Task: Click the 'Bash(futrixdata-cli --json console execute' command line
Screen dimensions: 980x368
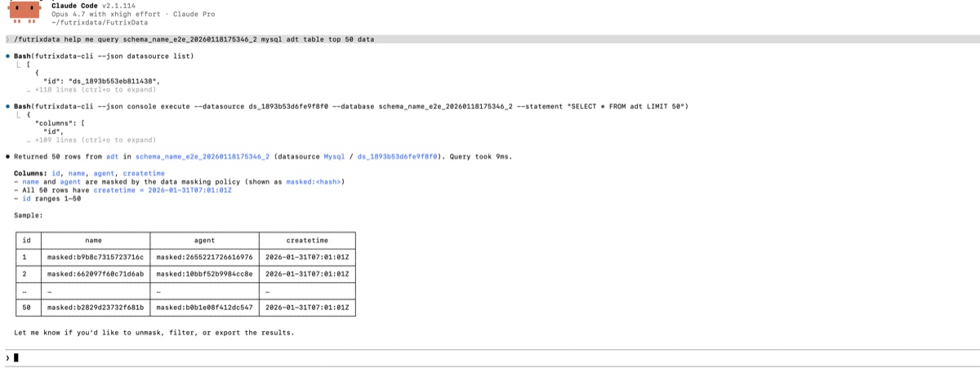Action: [x=351, y=106]
